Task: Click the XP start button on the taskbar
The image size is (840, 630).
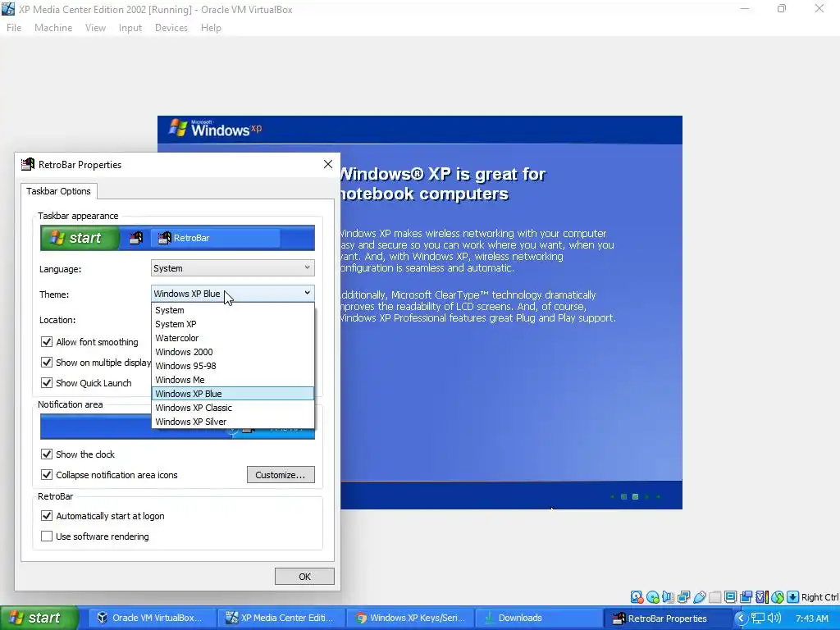Action: click(39, 618)
